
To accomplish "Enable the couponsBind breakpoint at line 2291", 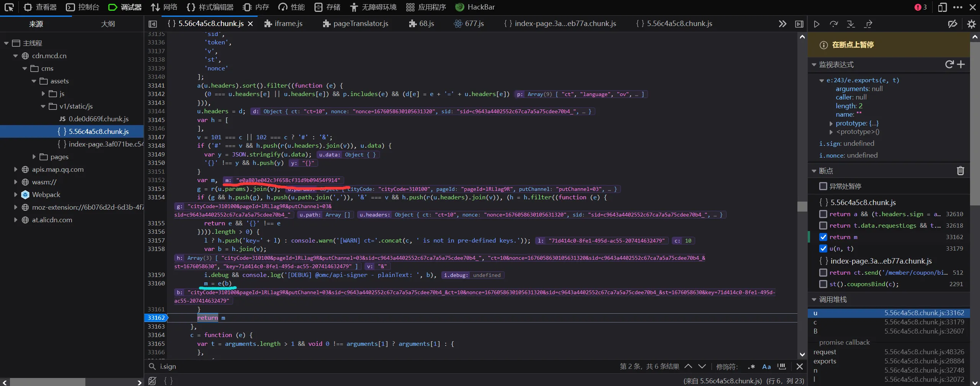I will point(823,284).
